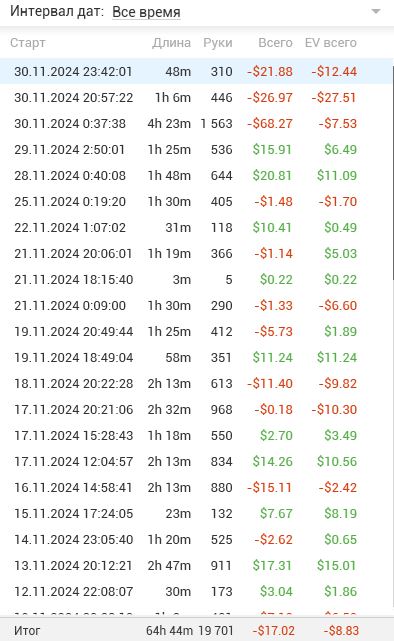This screenshot has width=394, height=641.
Task: Select the session from 28.11.2024 0:40:08
Action: pos(196,176)
